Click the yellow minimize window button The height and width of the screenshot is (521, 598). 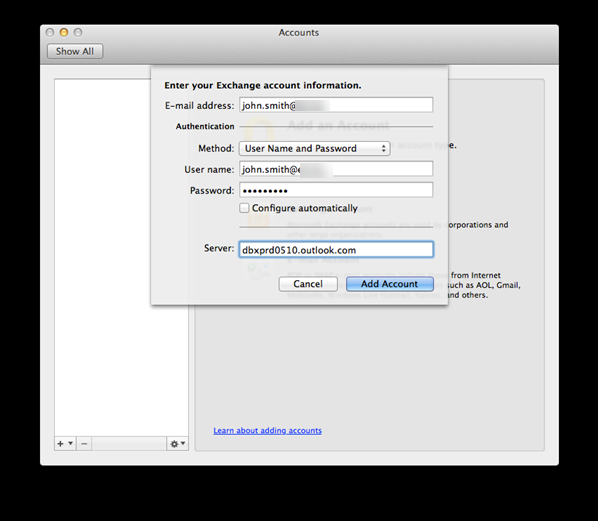[64, 32]
